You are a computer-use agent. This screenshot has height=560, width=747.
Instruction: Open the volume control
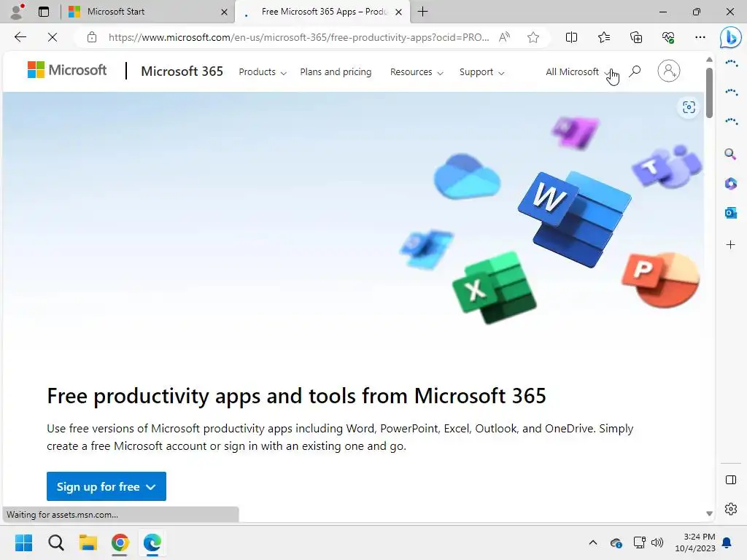657,542
